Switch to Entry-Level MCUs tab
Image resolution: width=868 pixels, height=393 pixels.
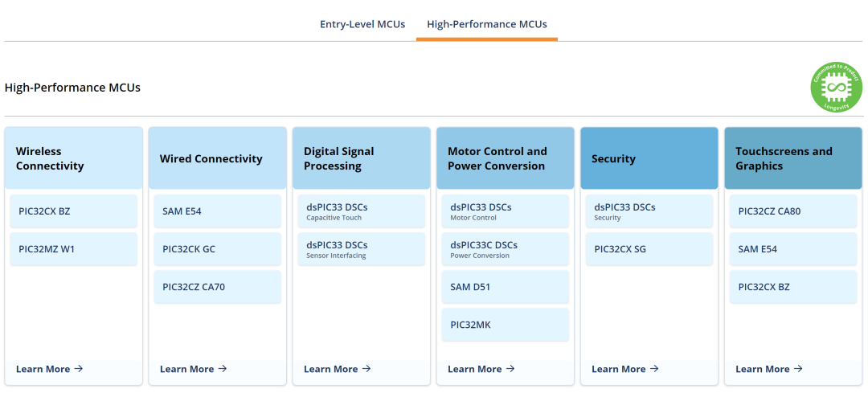[362, 24]
